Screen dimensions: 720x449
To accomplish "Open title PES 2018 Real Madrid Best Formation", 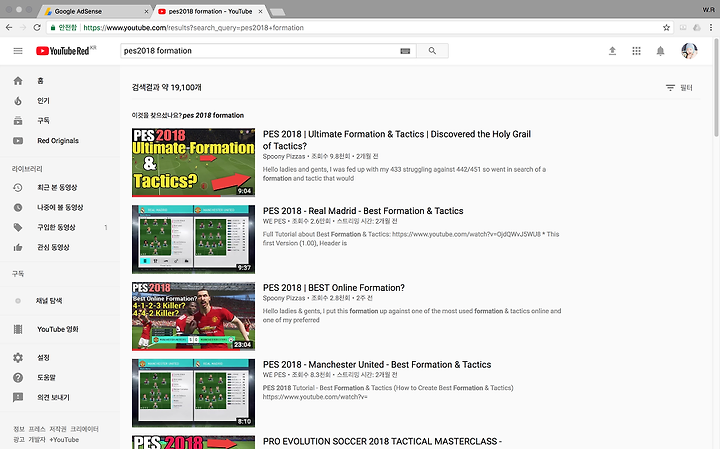I will 363,211.
